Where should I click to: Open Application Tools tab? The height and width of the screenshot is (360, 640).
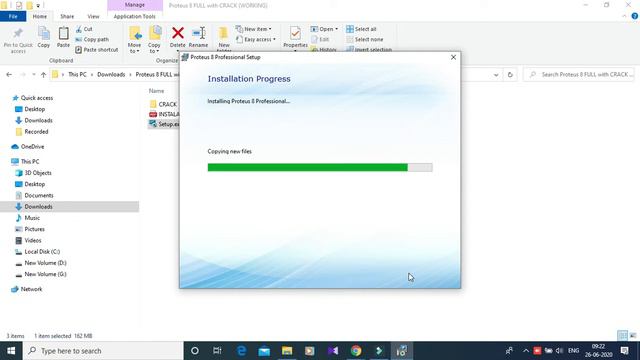(x=135, y=16)
